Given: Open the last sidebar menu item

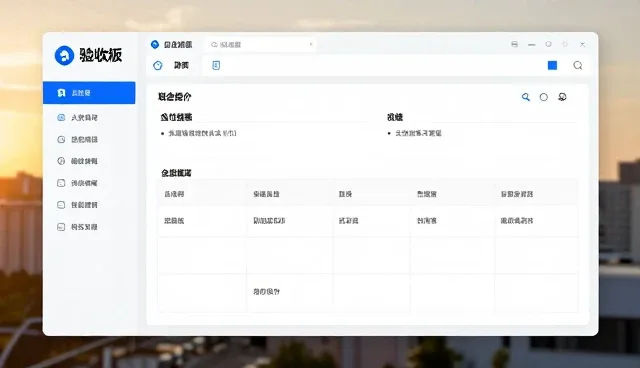Looking at the screenshot, I should click(x=78, y=227).
